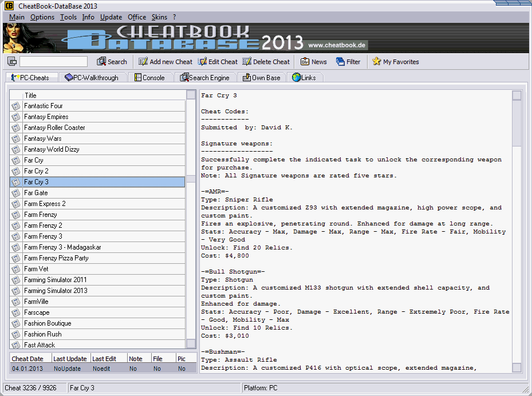Click the My Favorites star icon

click(377, 61)
